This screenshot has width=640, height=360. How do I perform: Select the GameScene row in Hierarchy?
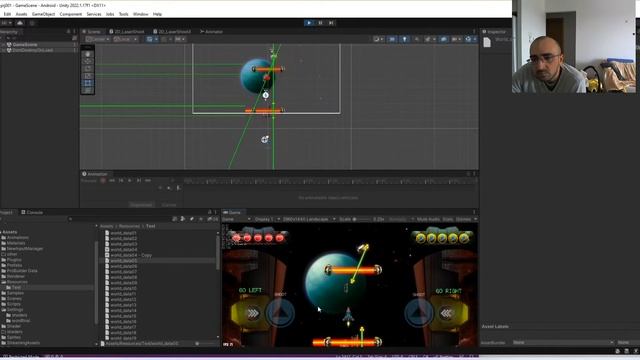[39, 44]
